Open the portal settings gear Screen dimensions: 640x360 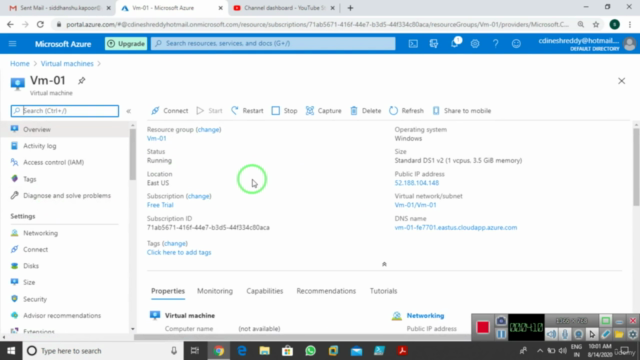click(475, 44)
